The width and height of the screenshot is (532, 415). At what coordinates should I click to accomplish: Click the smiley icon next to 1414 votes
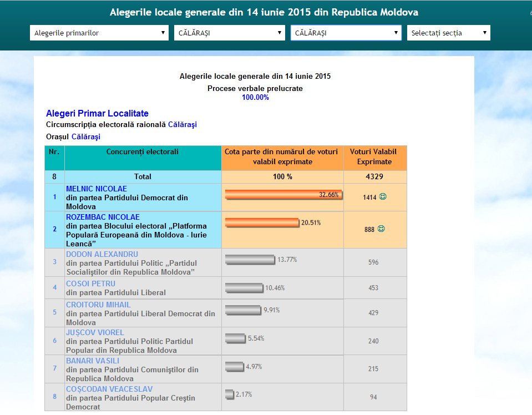383,196
